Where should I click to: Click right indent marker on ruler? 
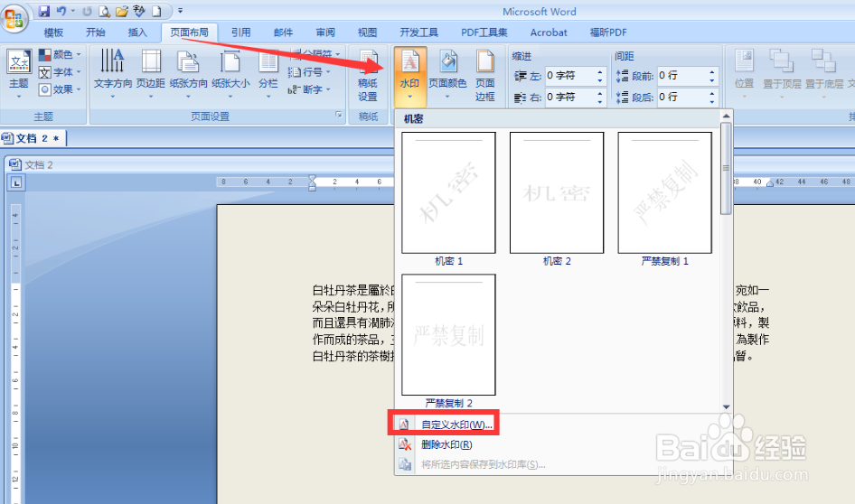click(769, 183)
